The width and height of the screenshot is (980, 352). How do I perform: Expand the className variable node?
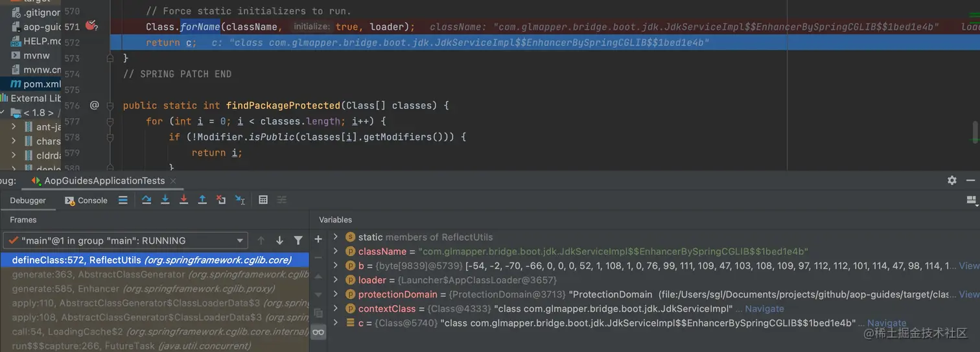[x=335, y=252]
